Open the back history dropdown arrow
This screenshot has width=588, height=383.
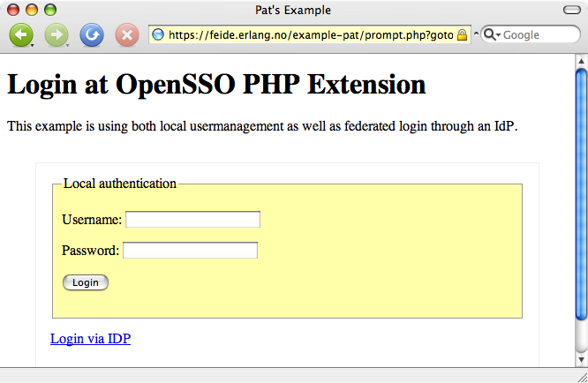click(x=33, y=45)
